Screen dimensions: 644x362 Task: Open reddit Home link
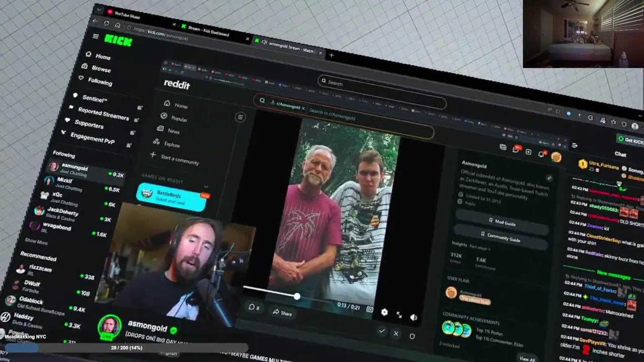(176, 105)
